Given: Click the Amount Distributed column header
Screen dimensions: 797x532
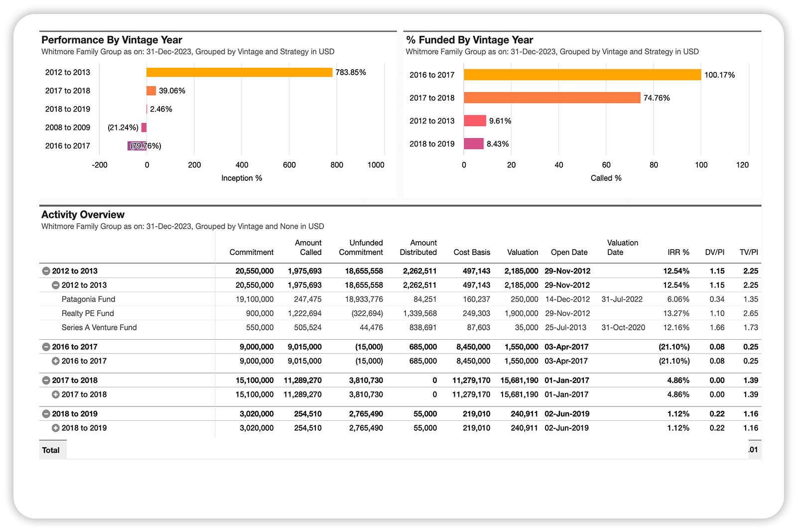Looking at the screenshot, I should pos(418,248).
